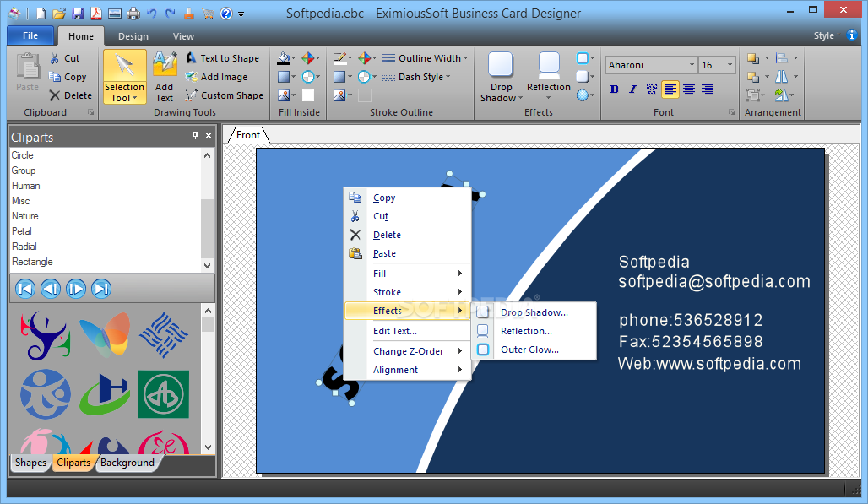Click Text to Shape tool
The image size is (868, 504).
click(223, 58)
